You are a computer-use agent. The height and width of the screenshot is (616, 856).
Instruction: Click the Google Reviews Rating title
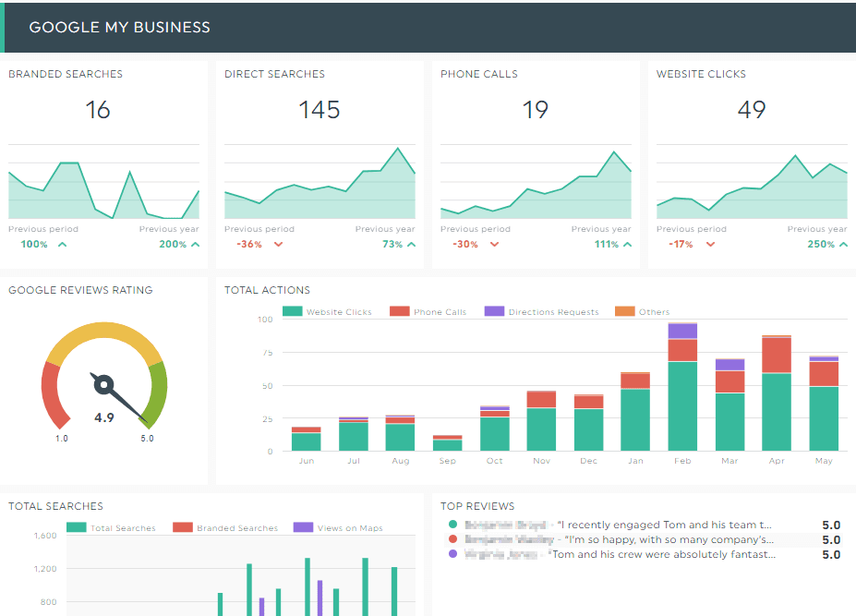point(80,290)
